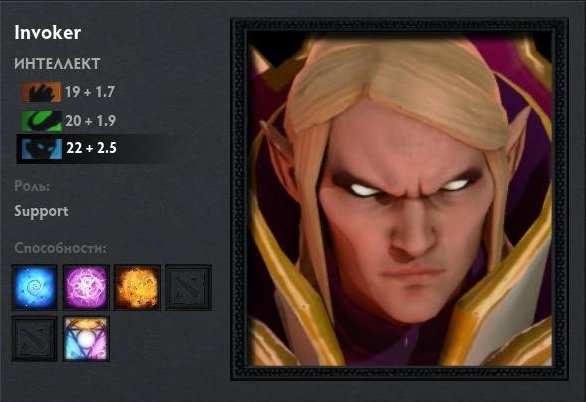Click the green agility attribute icon
The height and width of the screenshot is (402, 586).
pyautogui.click(x=41, y=121)
